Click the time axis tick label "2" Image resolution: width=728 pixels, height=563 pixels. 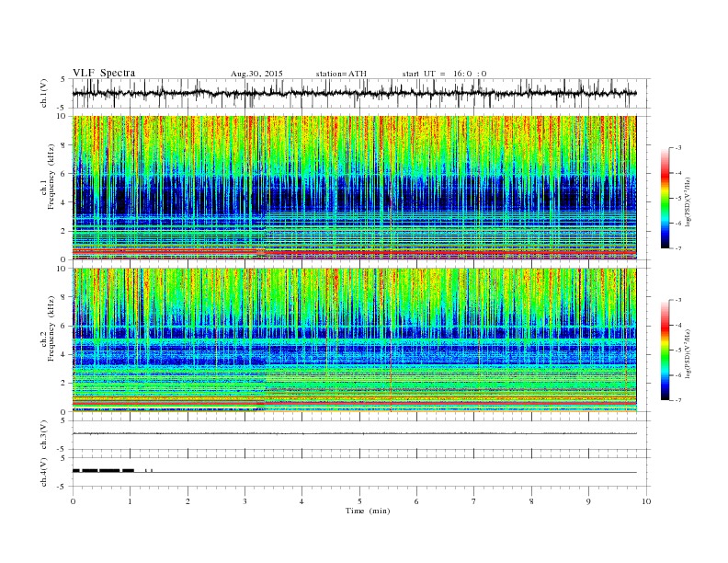coord(188,501)
